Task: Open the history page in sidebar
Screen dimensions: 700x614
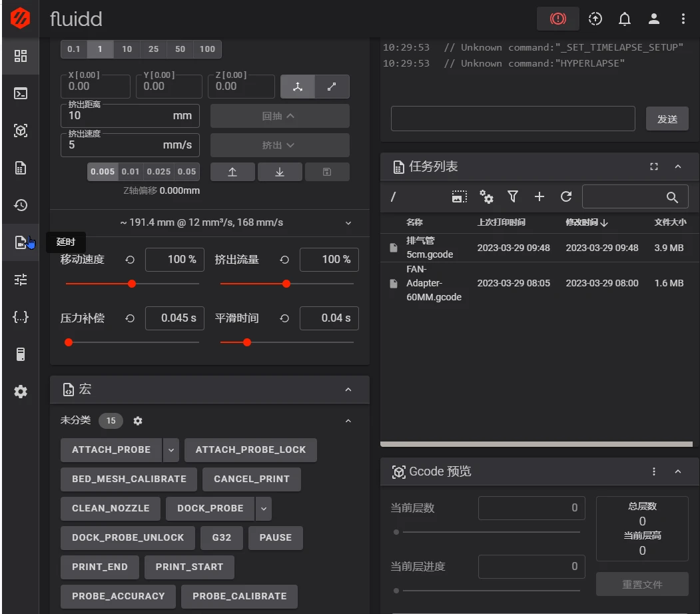Action: 21,205
